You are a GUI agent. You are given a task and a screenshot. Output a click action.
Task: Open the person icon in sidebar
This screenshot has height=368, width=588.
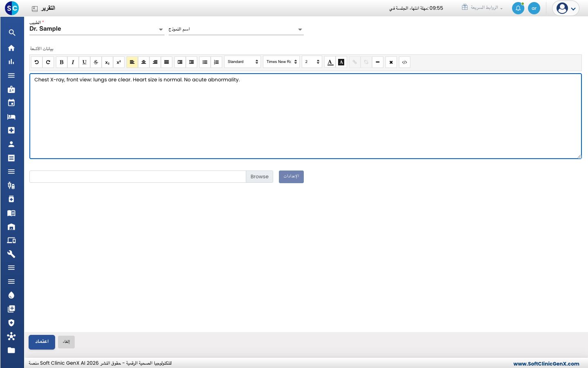click(x=11, y=144)
